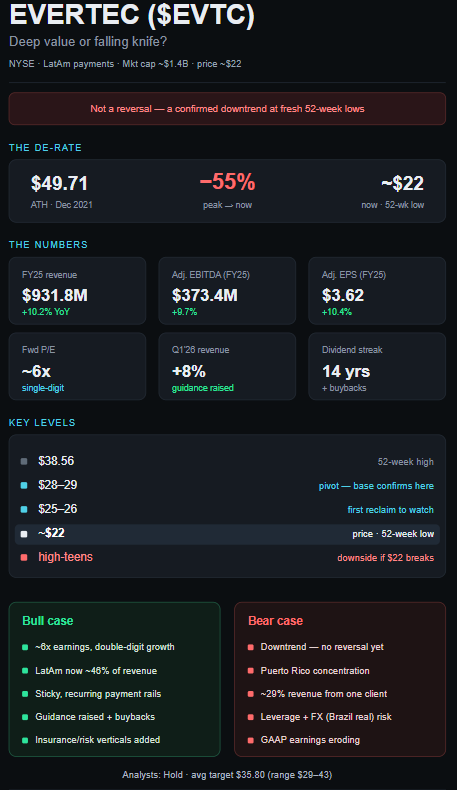The image size is (457, 790).
Task: Click the blue marker beside $25–26
Action: 24,509
